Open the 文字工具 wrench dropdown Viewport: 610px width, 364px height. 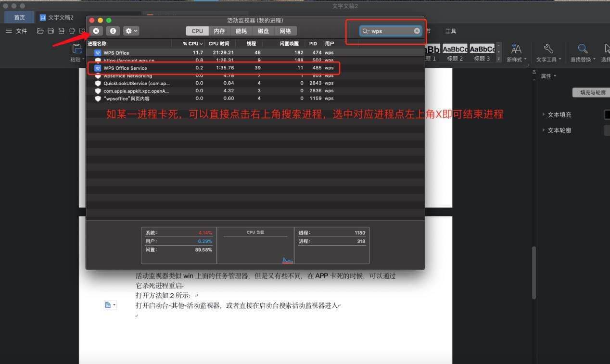pos(548,53)
